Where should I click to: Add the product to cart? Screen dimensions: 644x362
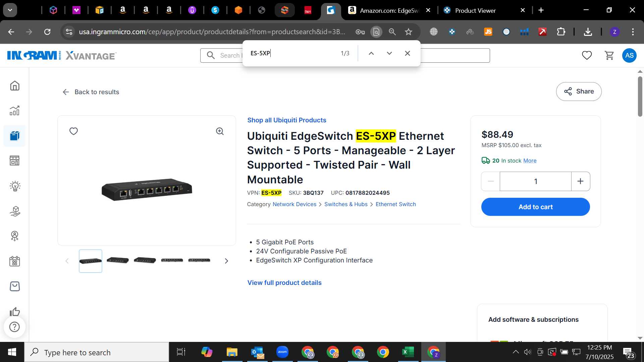(535, 207)
